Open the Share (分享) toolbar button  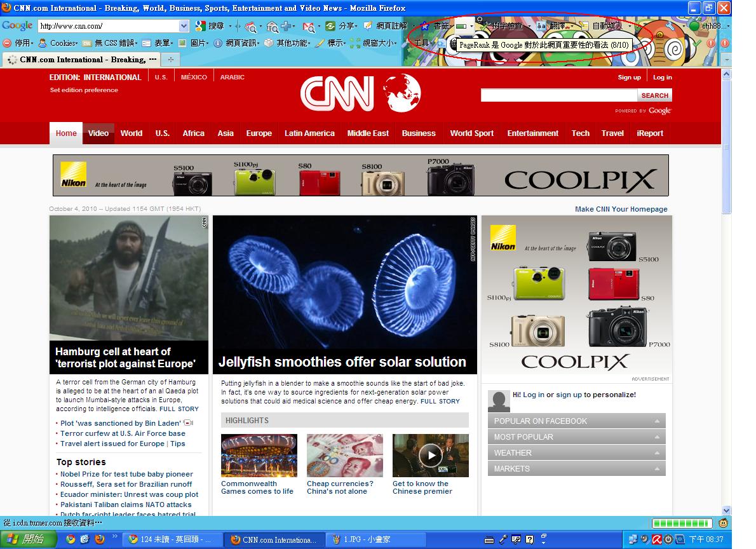[x=341, y=26]
